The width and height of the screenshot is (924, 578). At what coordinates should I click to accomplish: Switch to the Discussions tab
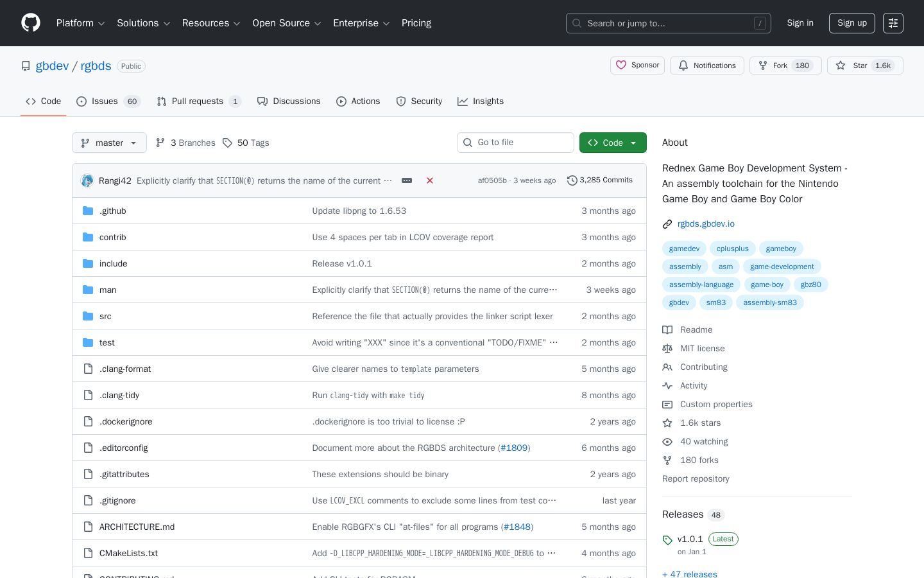click(289, 101)
